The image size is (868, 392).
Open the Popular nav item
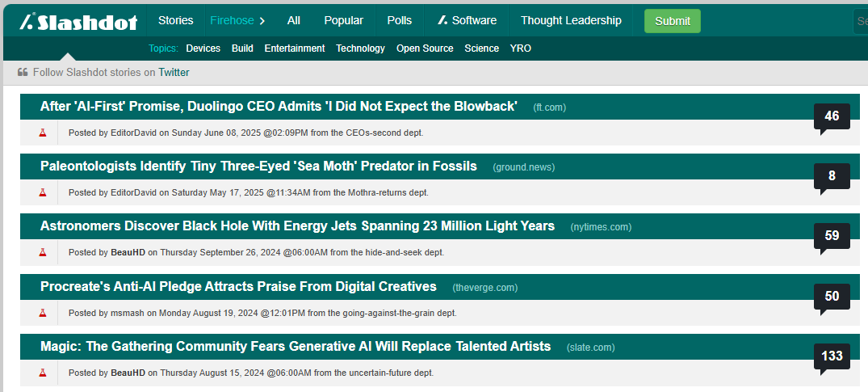tap(344, 20)
